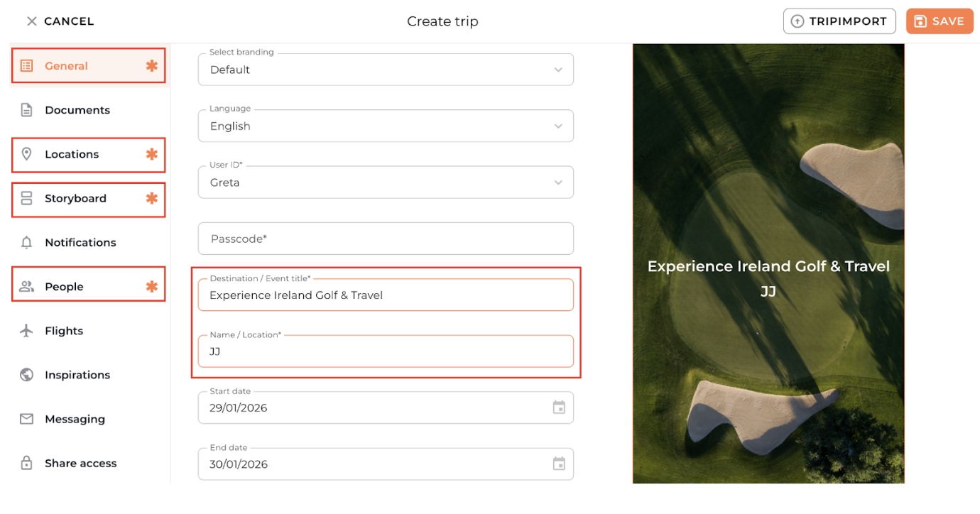Click the Messaging envelope icon
The height and width of the screenshot is (514, 980).
click(x=26, y=419)
